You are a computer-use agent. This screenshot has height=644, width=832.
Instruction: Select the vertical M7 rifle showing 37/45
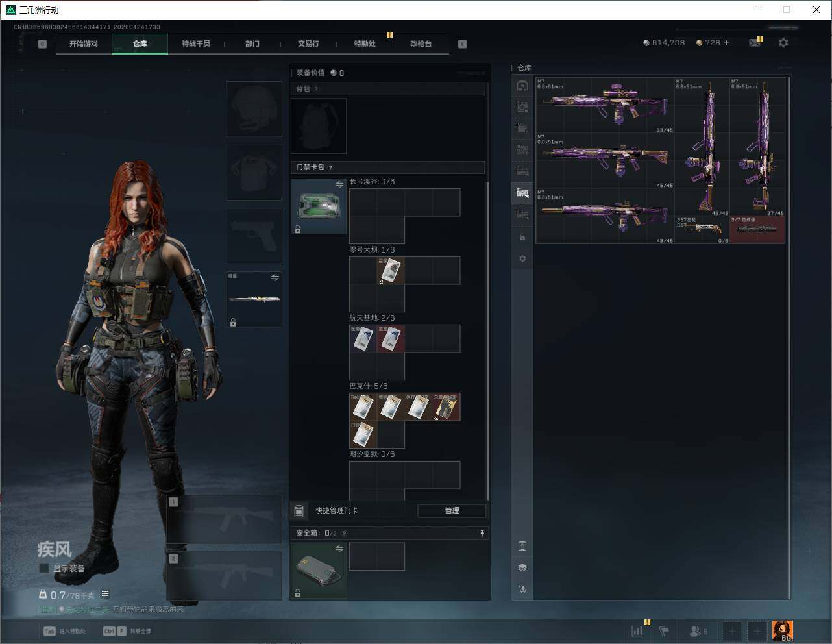757,147
